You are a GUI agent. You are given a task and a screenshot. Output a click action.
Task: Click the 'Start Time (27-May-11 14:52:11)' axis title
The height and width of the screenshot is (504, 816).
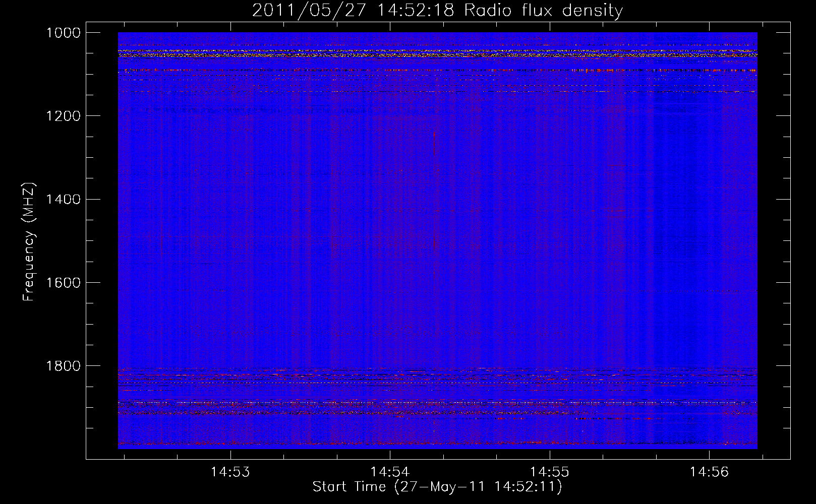tap(437, 487)
